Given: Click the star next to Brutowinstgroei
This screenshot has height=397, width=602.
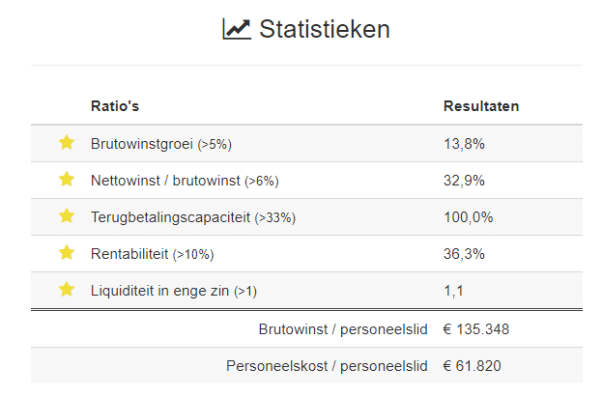Looking at the screenshot, I should point(66,142).
